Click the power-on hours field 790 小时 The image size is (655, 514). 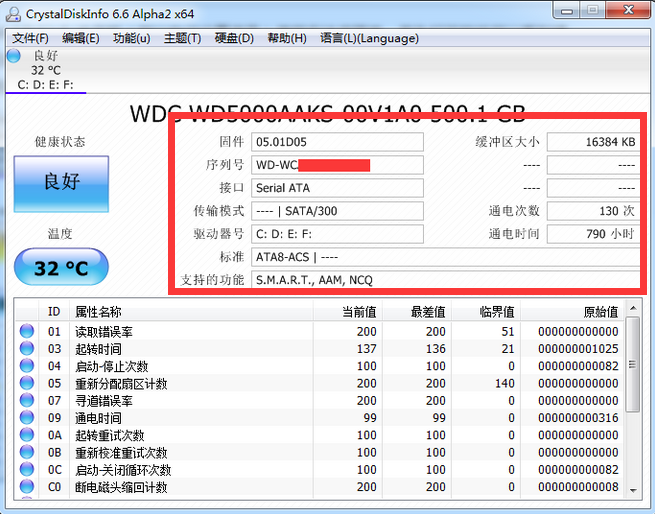[x=593, y=234]
